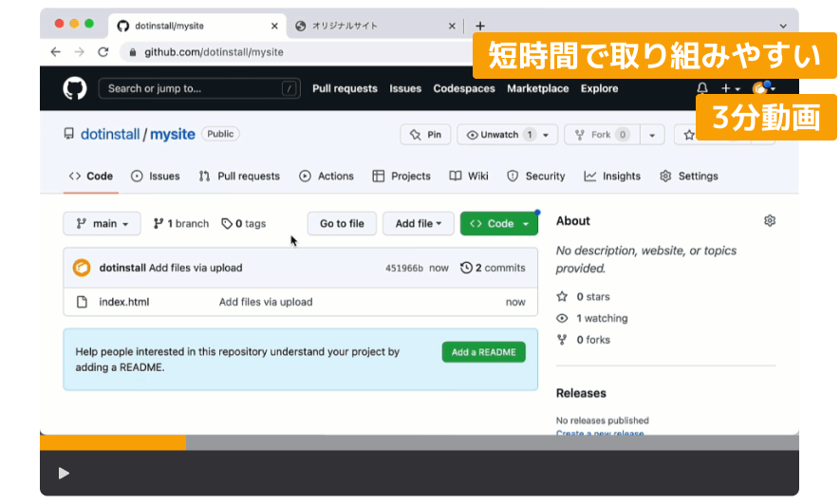Viewport: 840px width, 504px height.
Task: Open the user avatar menu
Action: tap(763, 88)
